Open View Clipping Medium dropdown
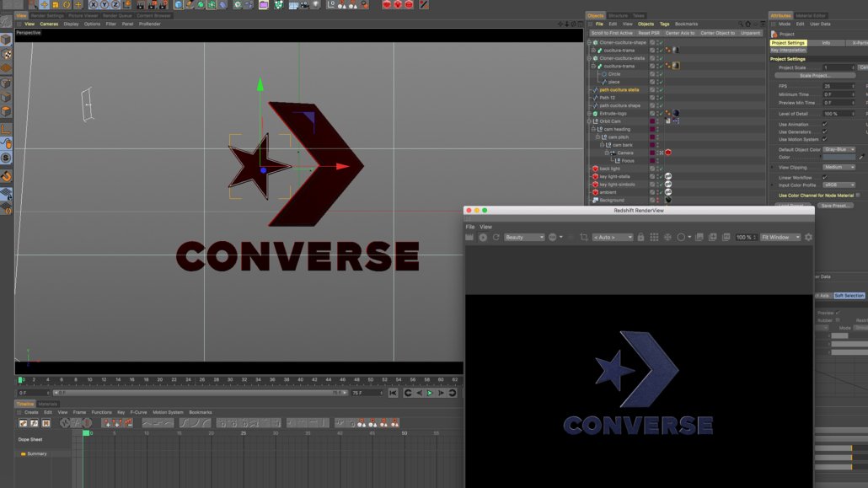Image resolution: width=868 pixels, height=488 pixels. [x=839, y=167]
